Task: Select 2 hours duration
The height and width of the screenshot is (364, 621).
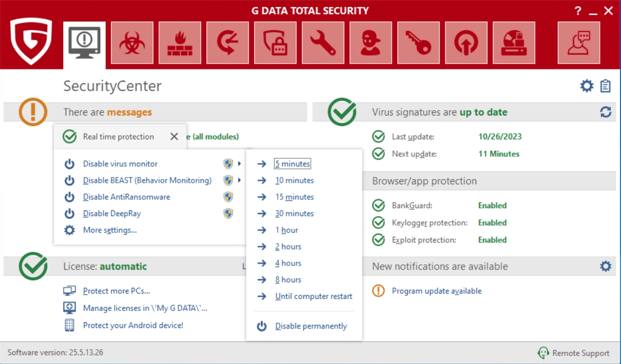Action: click(288, 247)
